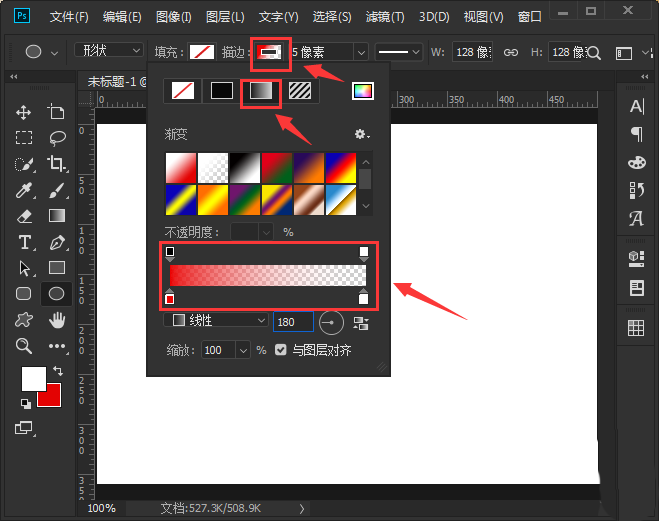Open the Layer menu
This screenshot has height=521, width=659.
(225, 17)
